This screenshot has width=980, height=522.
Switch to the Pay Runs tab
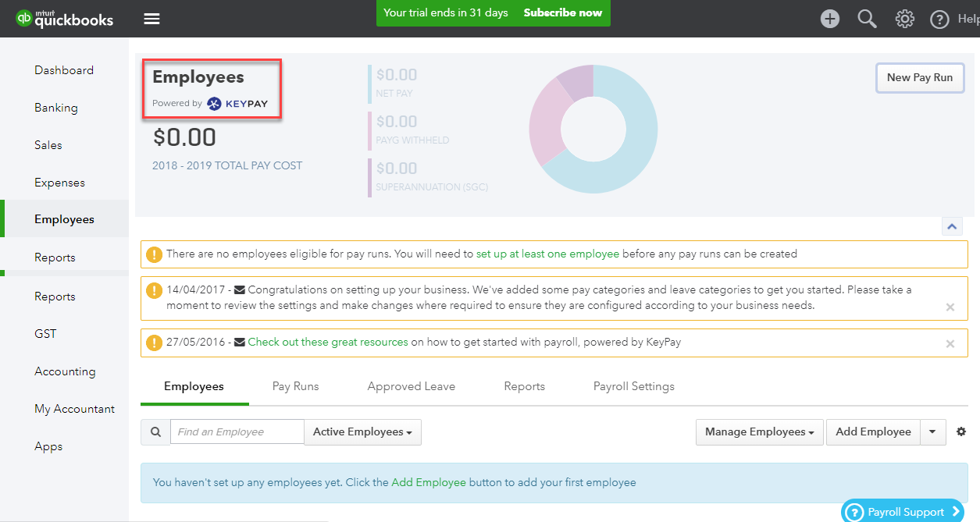click(295, 386)
